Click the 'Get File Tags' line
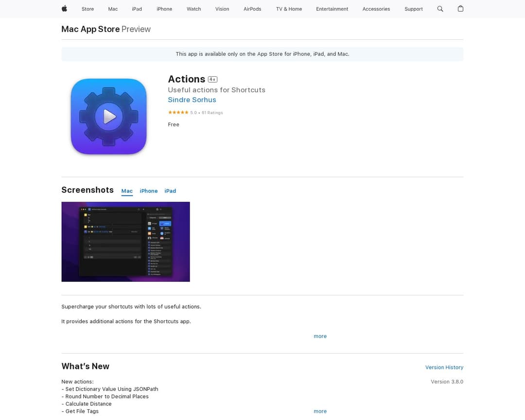525x420 pixels. point(80,411)
